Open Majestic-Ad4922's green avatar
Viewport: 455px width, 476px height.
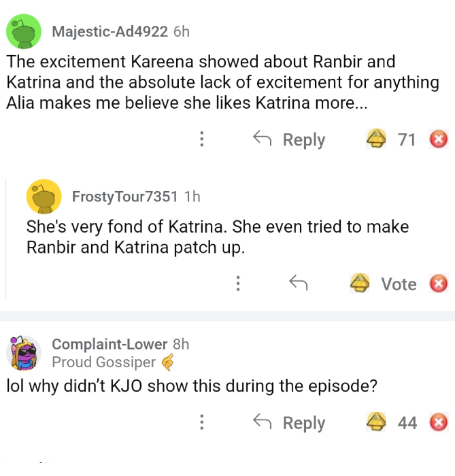tap(24, 31)
